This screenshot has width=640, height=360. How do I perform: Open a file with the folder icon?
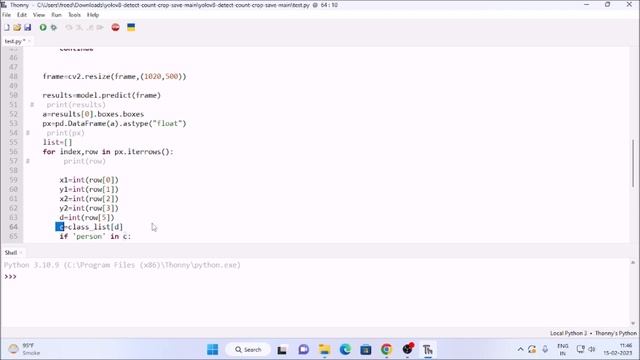tap(17, 27)
